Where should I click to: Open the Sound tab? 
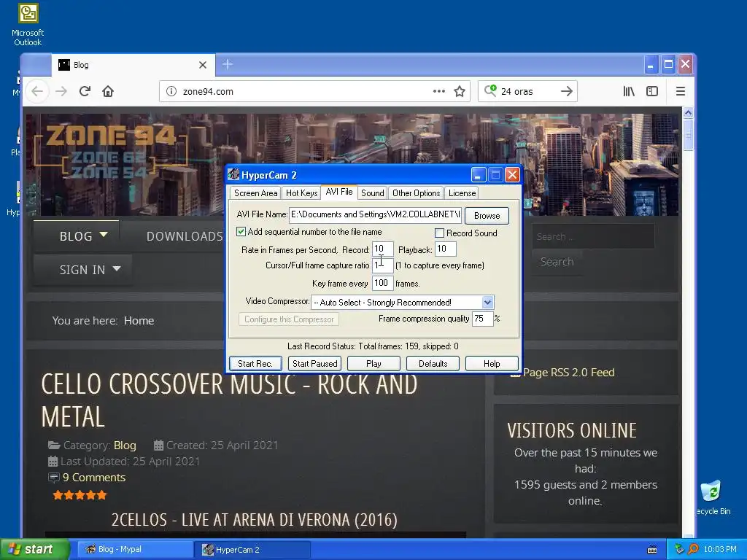pyautogui.click(x=373, y=192)
